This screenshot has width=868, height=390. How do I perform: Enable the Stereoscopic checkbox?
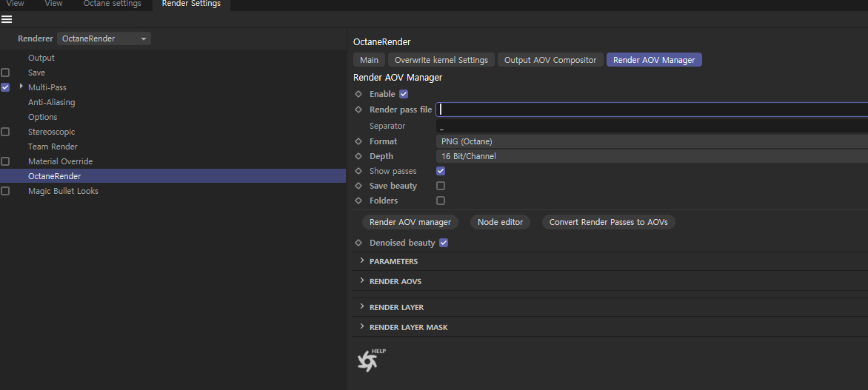pos(5,132)
